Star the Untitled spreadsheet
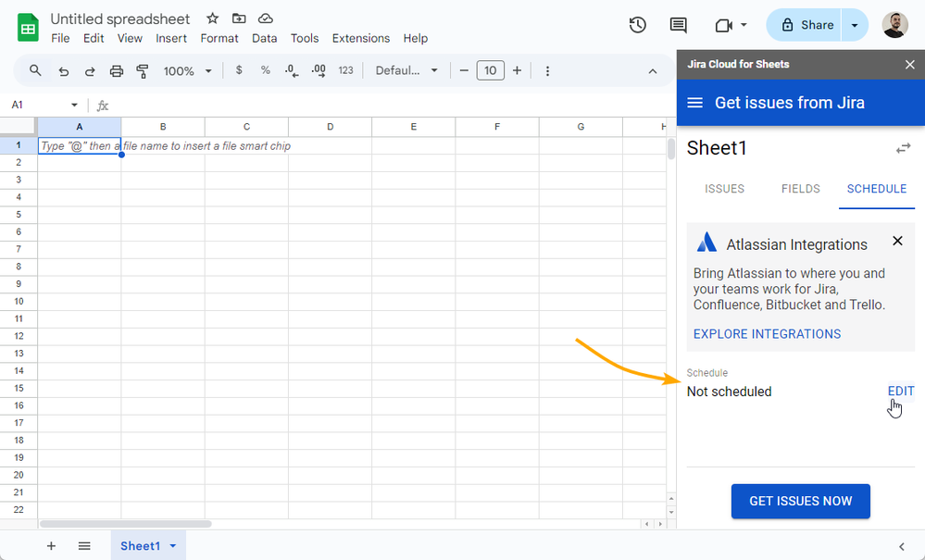 (212, 19)
